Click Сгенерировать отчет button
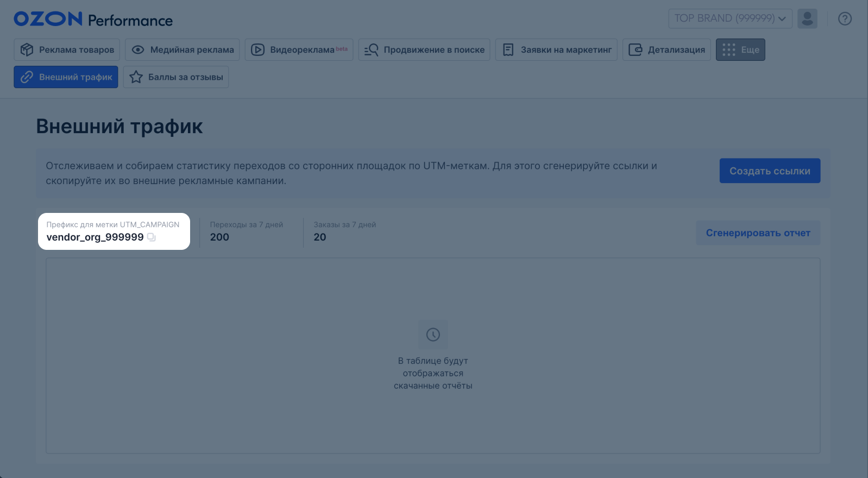Screen dimensions: 868x478 point(758,232)
